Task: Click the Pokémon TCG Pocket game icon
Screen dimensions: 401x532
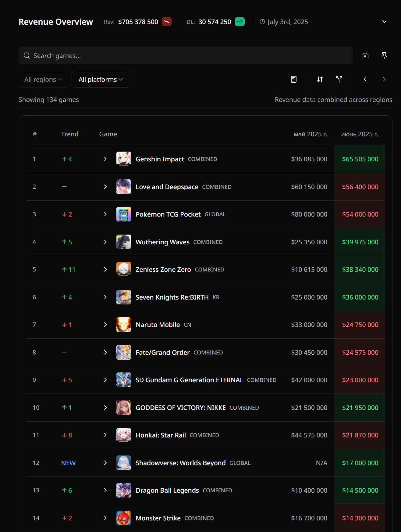Action: click(124, 214)
